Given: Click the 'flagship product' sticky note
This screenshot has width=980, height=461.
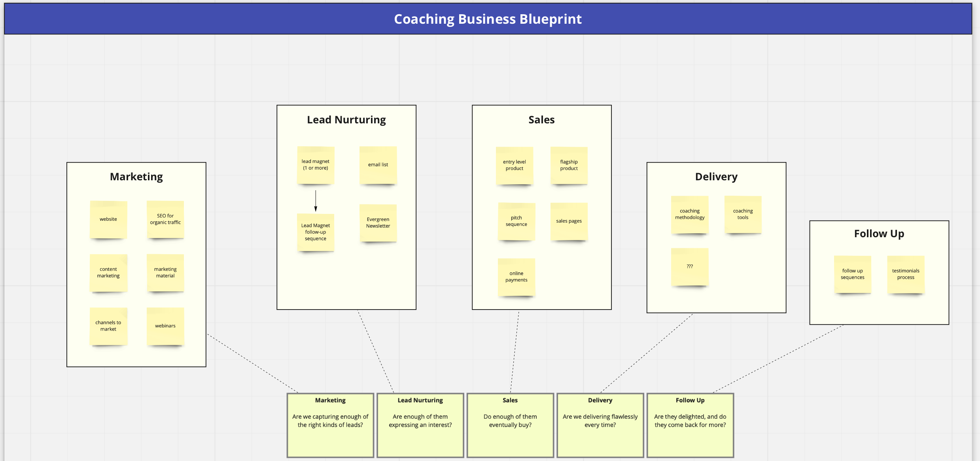Looking at the screenshot, I should point(569,165).
